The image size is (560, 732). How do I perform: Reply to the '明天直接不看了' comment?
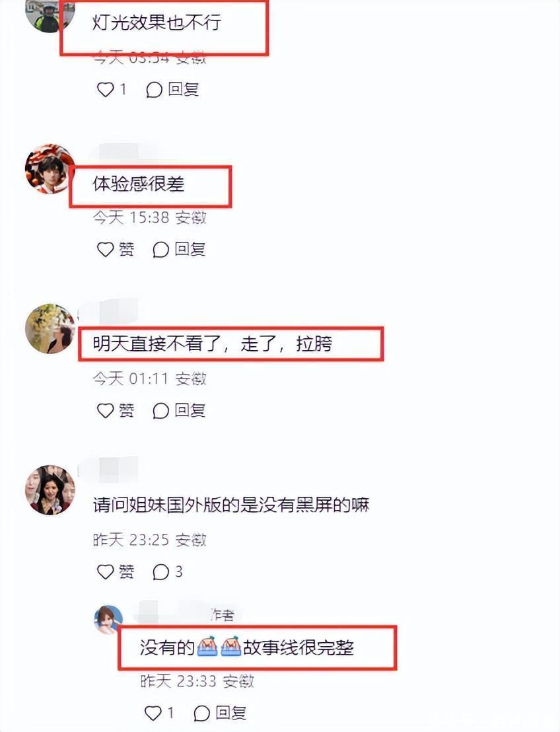[179, 410]
